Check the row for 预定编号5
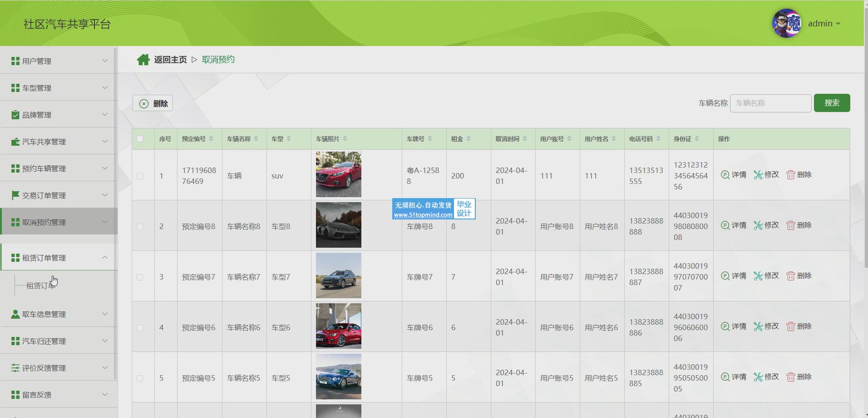Screen dimensions: 868x418 click(140, 378)
